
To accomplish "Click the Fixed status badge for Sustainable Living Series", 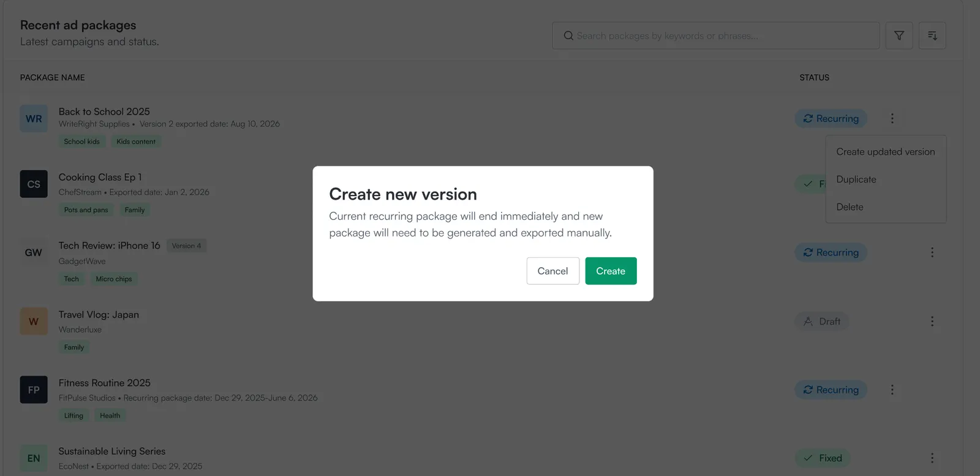I will click(823, 458).
